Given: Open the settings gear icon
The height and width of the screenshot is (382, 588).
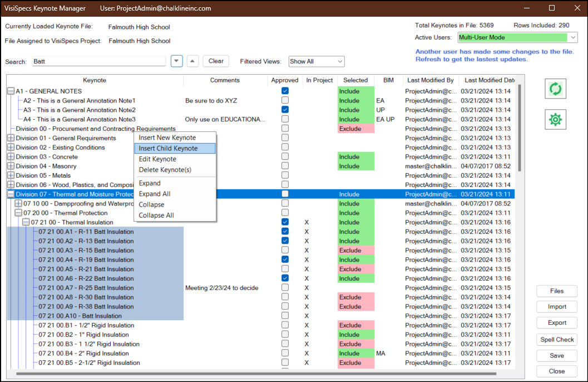Looking at the screenshot, I should click(x=555, y=119).
